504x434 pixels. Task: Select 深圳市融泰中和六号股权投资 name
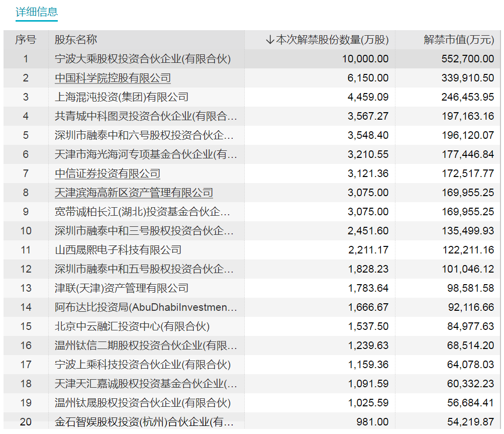(144, 135)
